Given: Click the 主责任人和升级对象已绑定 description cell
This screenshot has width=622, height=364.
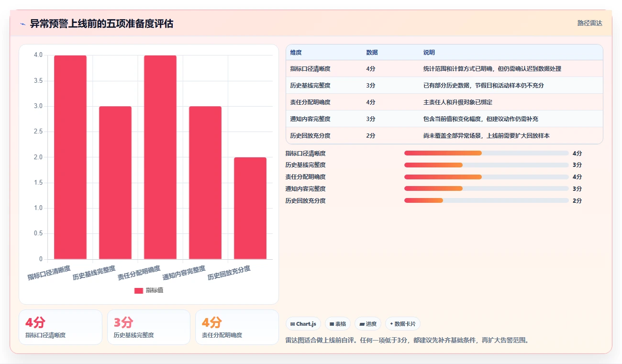Looking at the screenshot, I should point(457,102).
